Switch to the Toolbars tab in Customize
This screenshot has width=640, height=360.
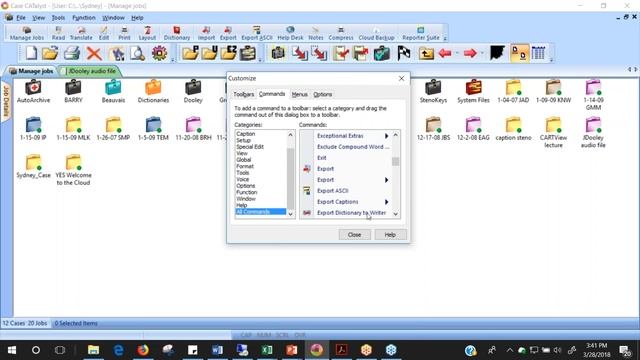click(244, 94)
